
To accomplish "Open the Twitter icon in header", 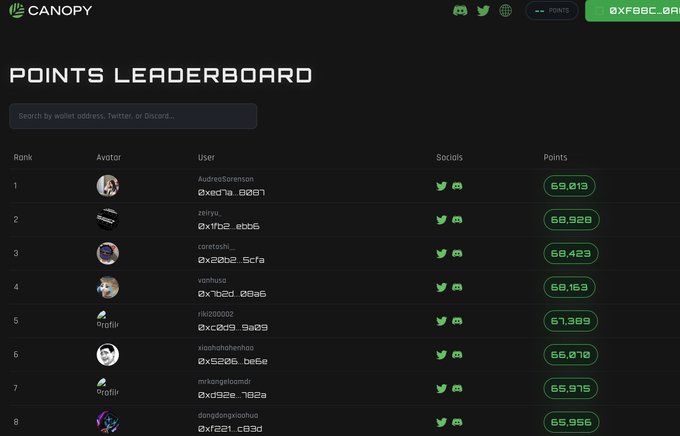I will pyautogui.click(x=483, y=10).
